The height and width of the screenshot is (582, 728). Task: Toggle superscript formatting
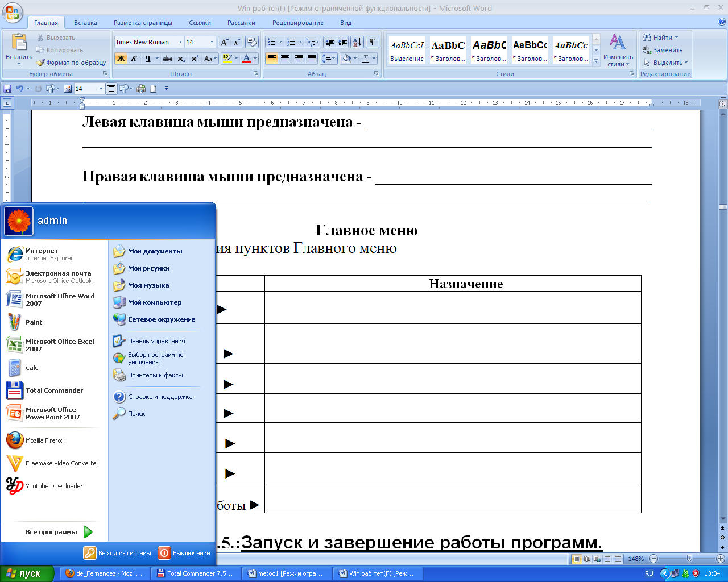pyautogui.click(x=195, y=59)
